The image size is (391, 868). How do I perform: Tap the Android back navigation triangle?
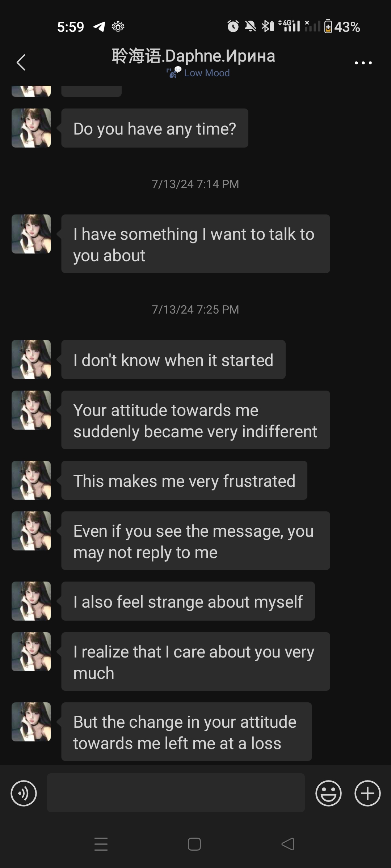[288, 844]
